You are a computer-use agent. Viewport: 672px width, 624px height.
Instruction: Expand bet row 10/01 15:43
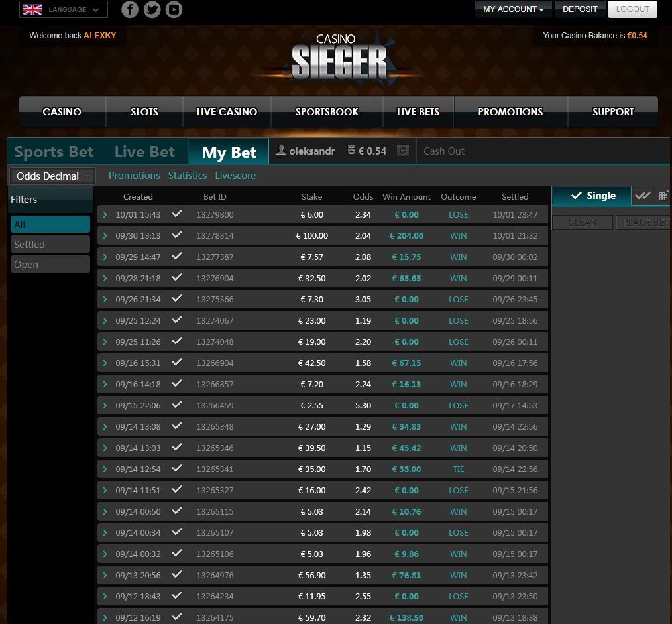coord(105,214)
